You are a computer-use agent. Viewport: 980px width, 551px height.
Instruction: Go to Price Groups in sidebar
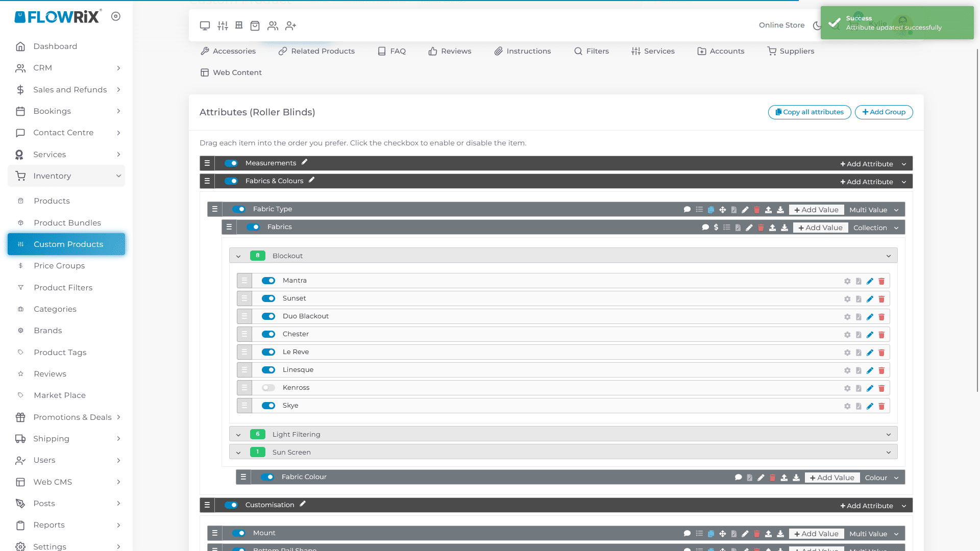[59, 266]
